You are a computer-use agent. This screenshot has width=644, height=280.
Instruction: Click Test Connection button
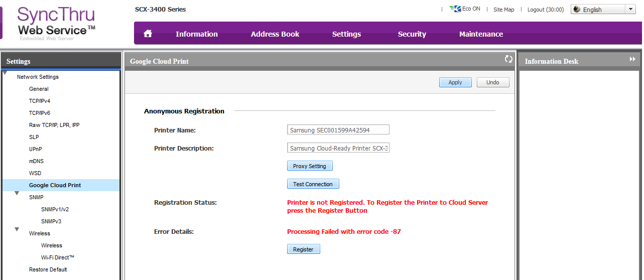click(x=313, y=184)
